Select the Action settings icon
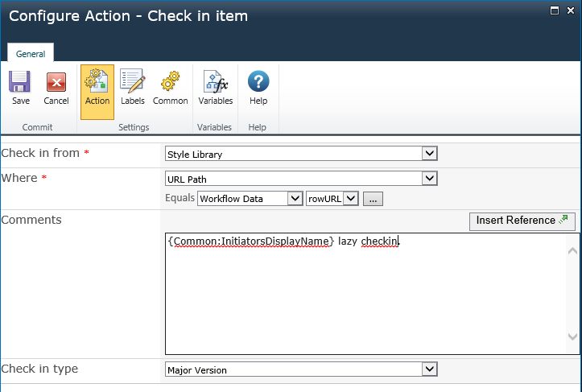The image size is (582, 392). click(97, 89)
